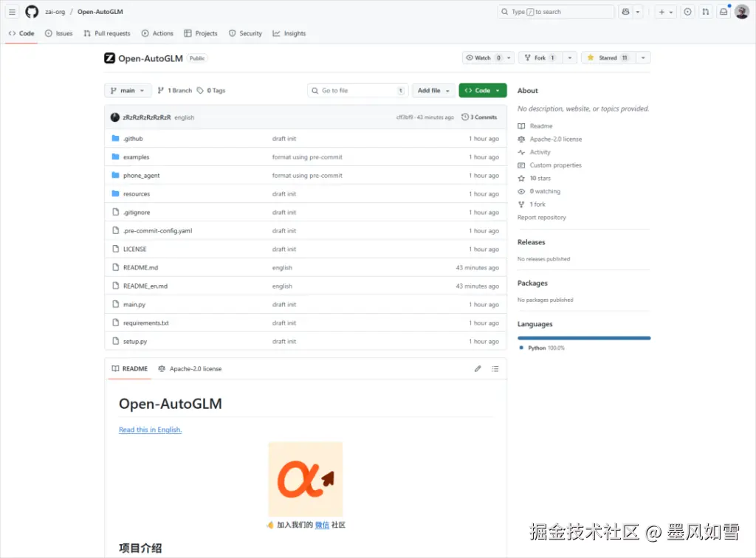Open the notifications inbox icon
Viewport: 756px width, 558px height.
[x=724, y=12]
